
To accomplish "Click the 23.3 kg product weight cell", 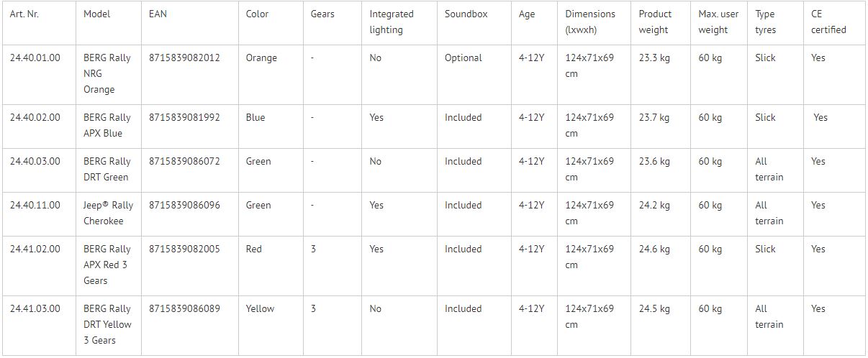I will (654, 58).
